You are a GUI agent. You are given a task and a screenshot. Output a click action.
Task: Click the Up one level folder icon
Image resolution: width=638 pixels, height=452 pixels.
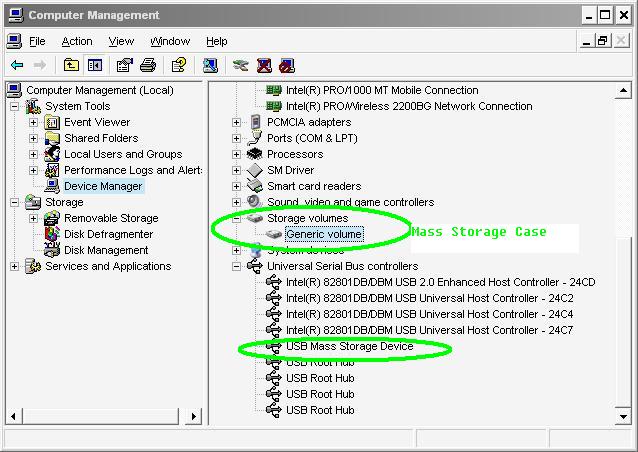coord(71,65)
